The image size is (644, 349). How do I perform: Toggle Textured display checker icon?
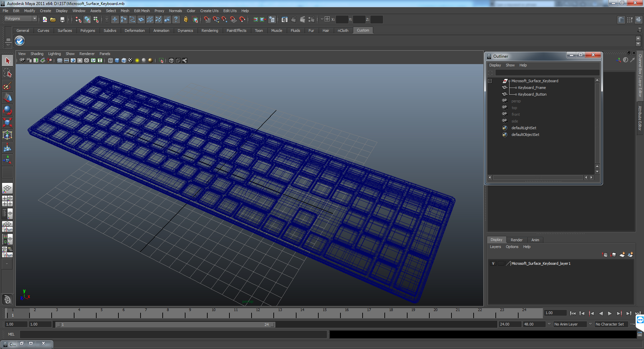pyautogui.click(x=130, y=60)
